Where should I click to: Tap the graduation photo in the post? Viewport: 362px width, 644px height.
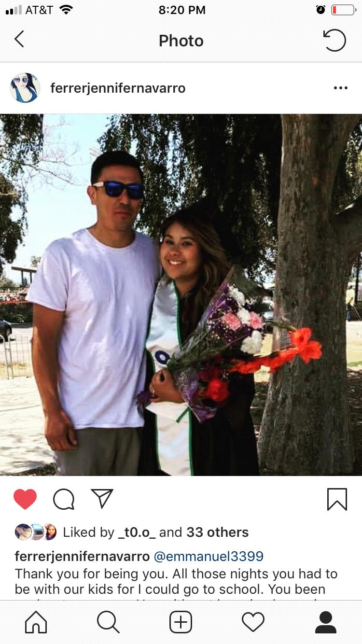[181, 294]
